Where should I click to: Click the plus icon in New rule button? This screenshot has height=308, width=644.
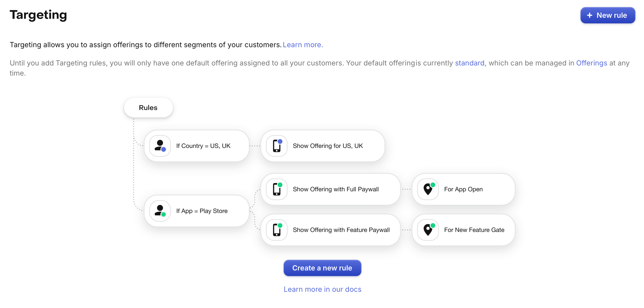point(590,15)
